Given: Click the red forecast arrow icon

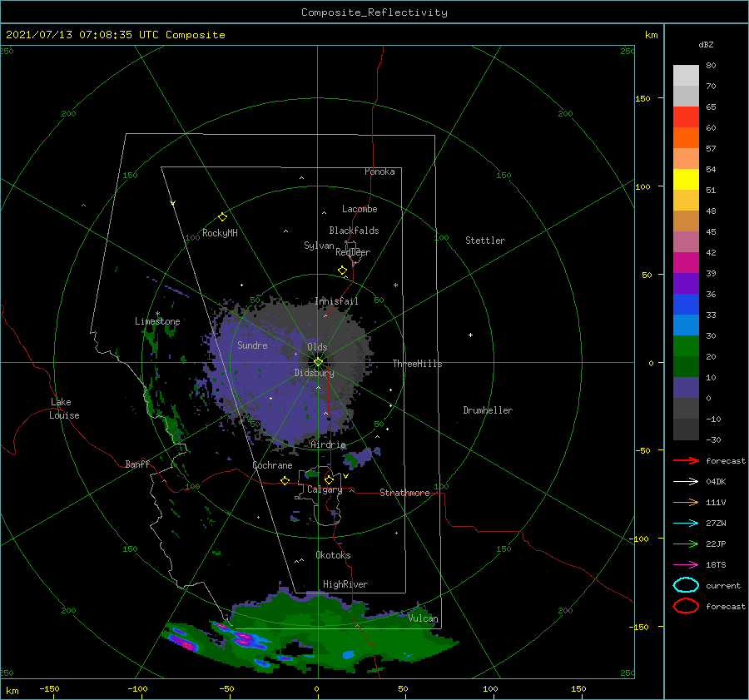Looking at the screenshot, I should tap(686, 460).
